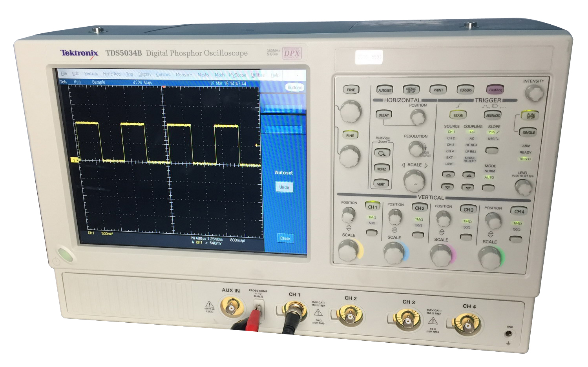Image resolution: width=588 pixels, height=367 pixels.
Task: Expand the Trig menu
Action: pos(129,74)
